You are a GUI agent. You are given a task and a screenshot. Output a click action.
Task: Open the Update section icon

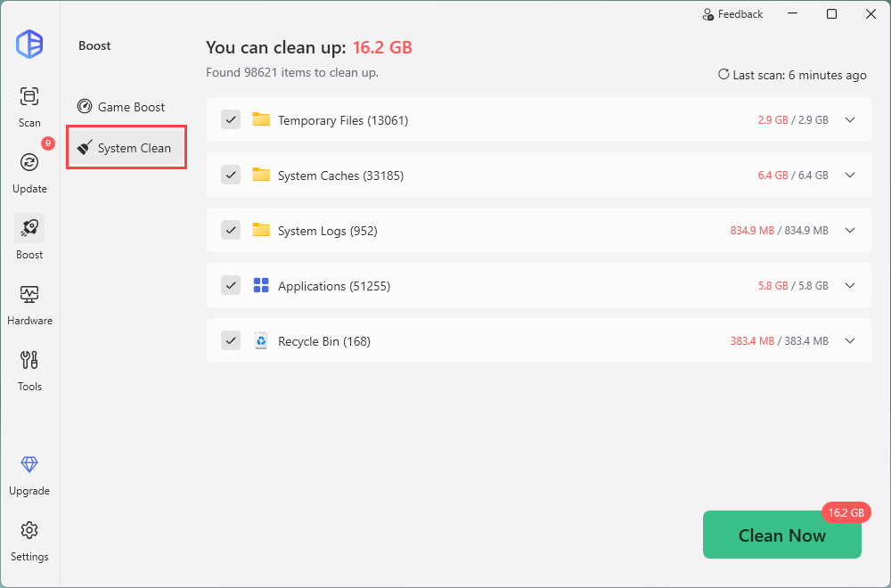29,162
